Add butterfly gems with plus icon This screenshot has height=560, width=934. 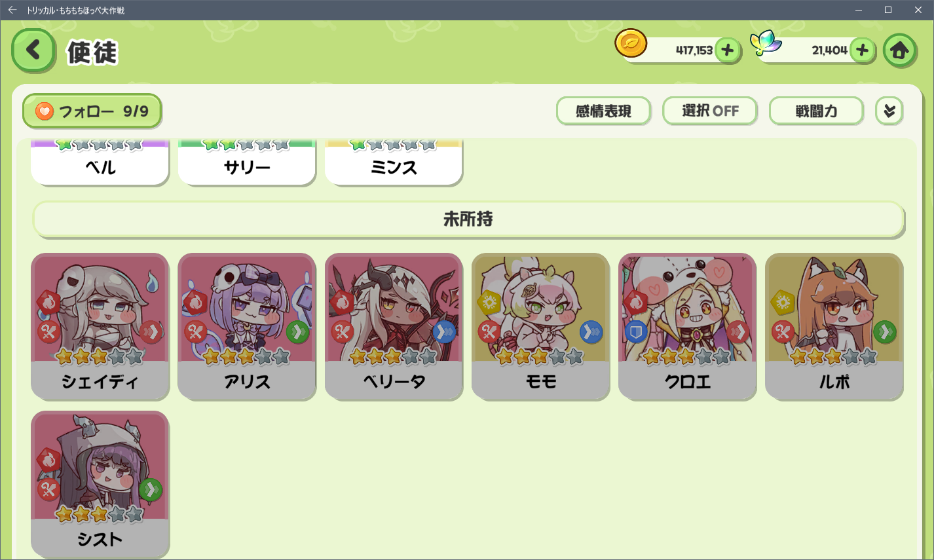(863, 50)
